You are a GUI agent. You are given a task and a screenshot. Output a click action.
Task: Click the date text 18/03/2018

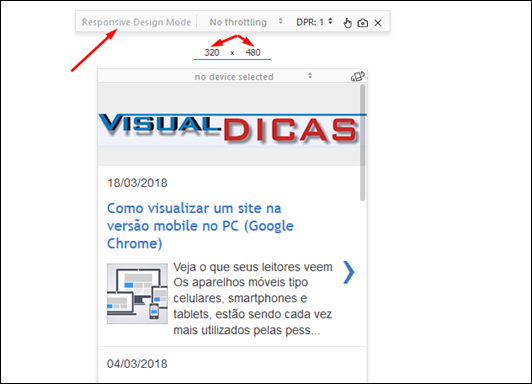click(x=137, y=183)
